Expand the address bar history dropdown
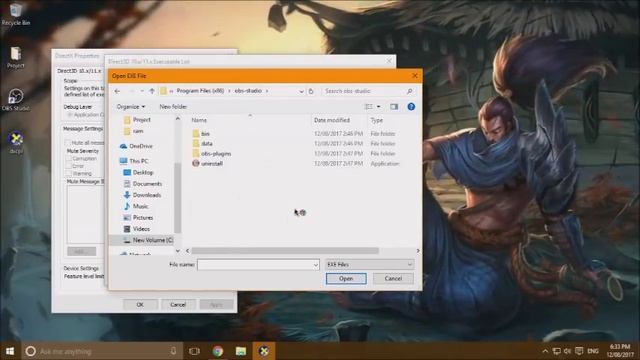 tap(301, 91)
